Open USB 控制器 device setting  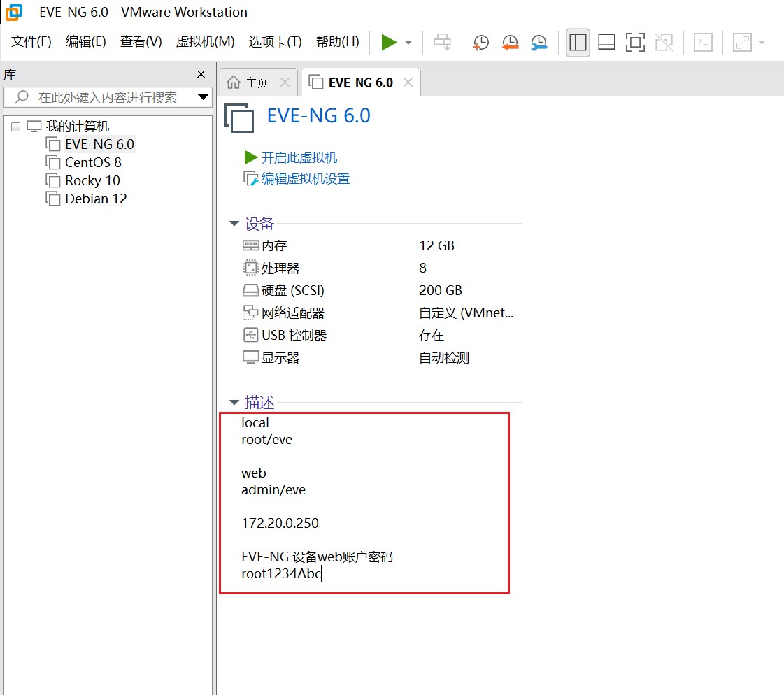[294, 335]
